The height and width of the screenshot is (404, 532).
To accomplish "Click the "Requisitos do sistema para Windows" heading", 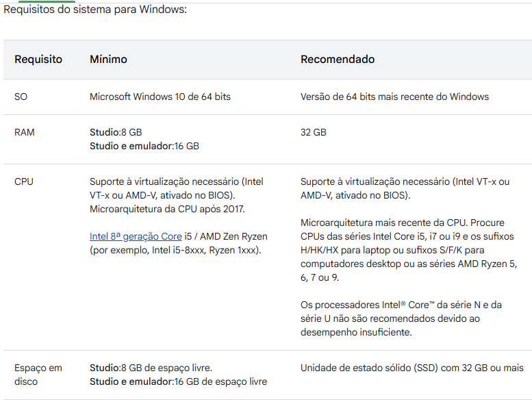I will tap(95, 10).
